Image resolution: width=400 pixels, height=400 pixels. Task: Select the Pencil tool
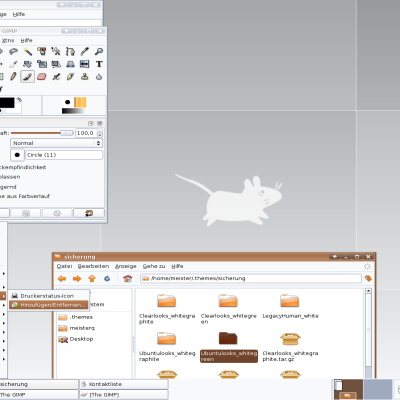click(13, 77)
